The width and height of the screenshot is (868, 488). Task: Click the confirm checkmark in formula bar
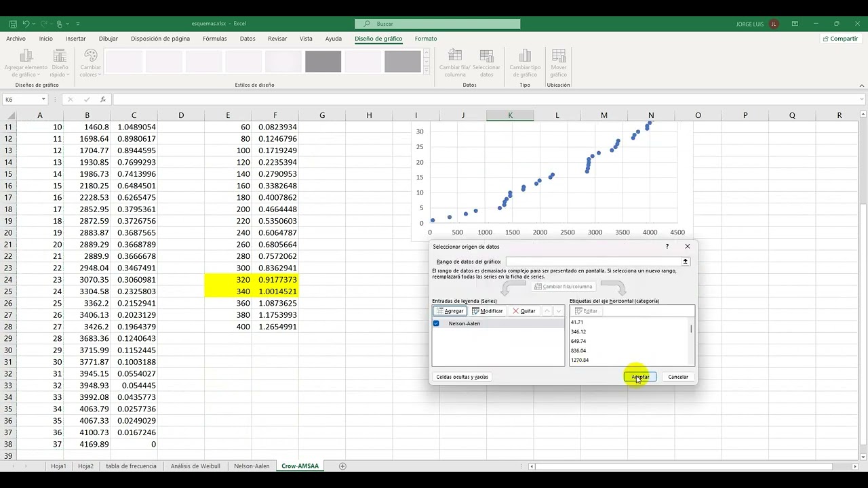pyautogui.click(x=86, y=100)
